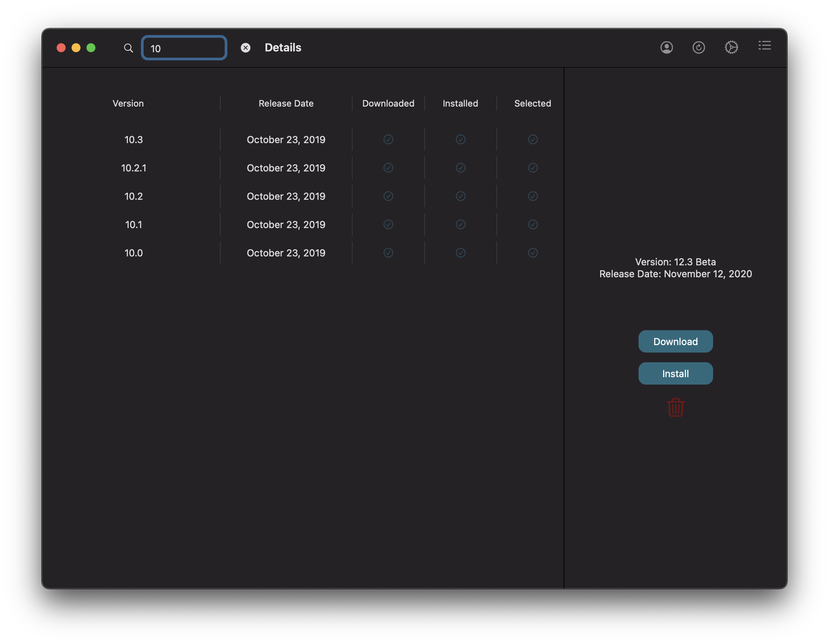The width and height of the screenshot is (829, 644).
Task: Click the circular refresh icon in toolbar
Action: click(699, 47)
